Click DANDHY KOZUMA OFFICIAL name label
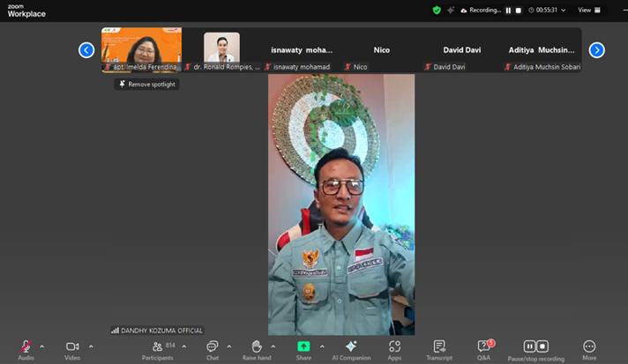The width and height of the screenshot is (628, 364). pos(161,331)
